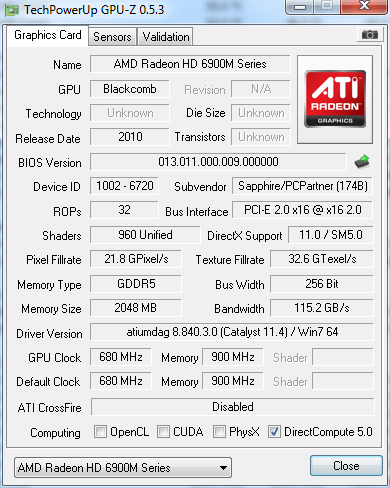Switch to the Sensors tab

[112, 36]
